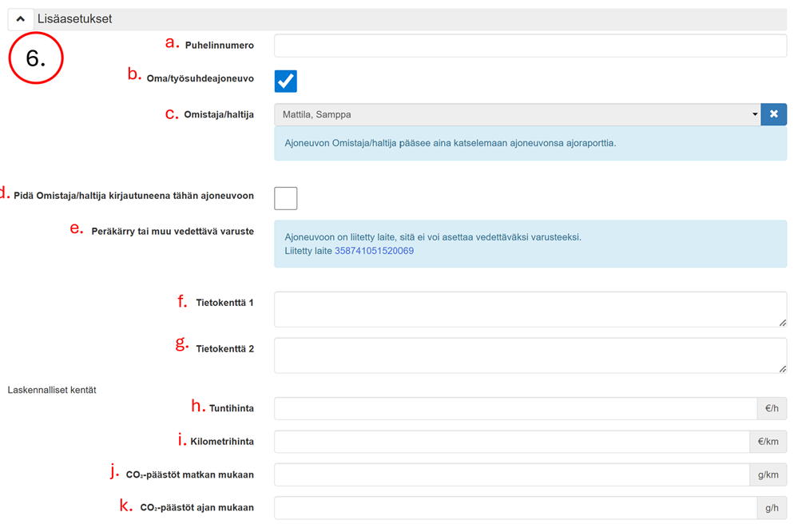Focus the Tietokenttä 2 text area
802x532 pixels.
coord(530,355)
